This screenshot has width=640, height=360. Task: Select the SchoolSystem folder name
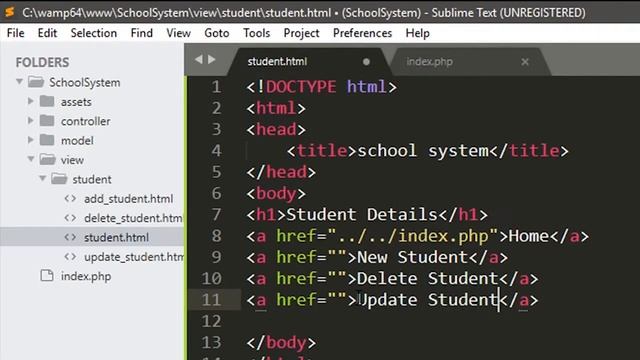coord(85,82)
